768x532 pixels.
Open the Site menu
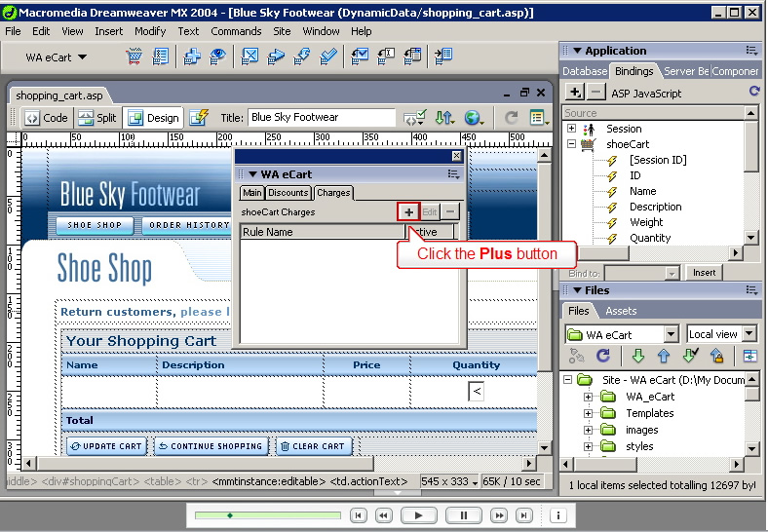tap(282, 31)
